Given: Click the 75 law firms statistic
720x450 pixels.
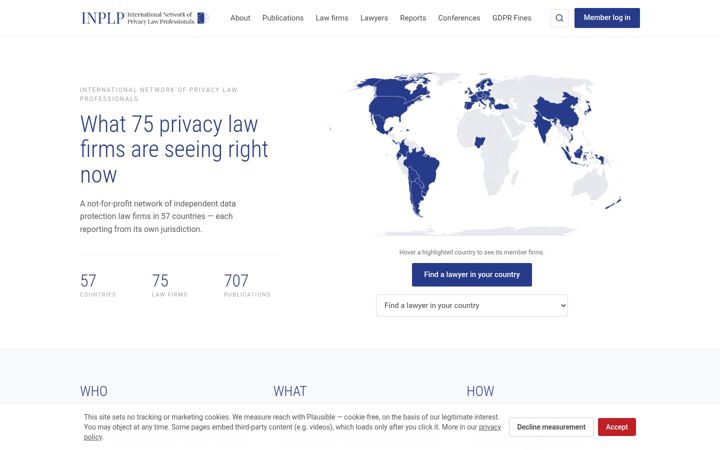Looking at the screenshot, I should (169, 285).
